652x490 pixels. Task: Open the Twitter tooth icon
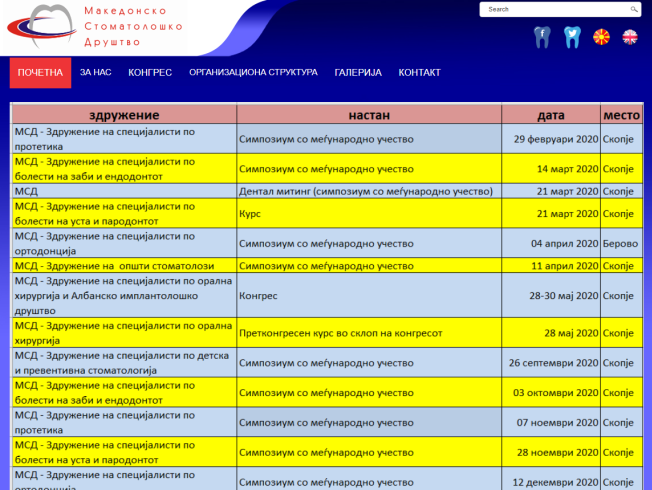click(x=572, y=38)
